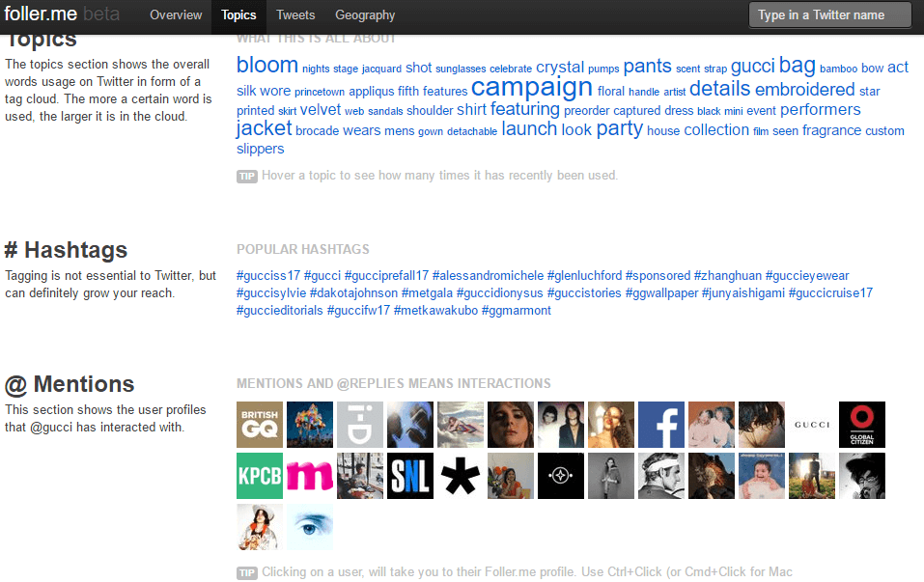Viewport: 924px width, 582px height.
Task: Open the Global Citizen profile avatar
Action: coord(861,425)
